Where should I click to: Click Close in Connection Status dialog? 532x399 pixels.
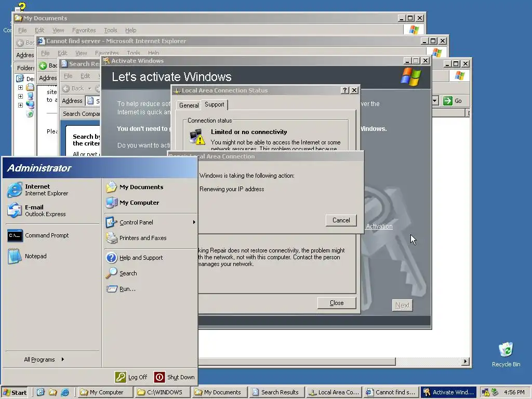pos(337,303)
